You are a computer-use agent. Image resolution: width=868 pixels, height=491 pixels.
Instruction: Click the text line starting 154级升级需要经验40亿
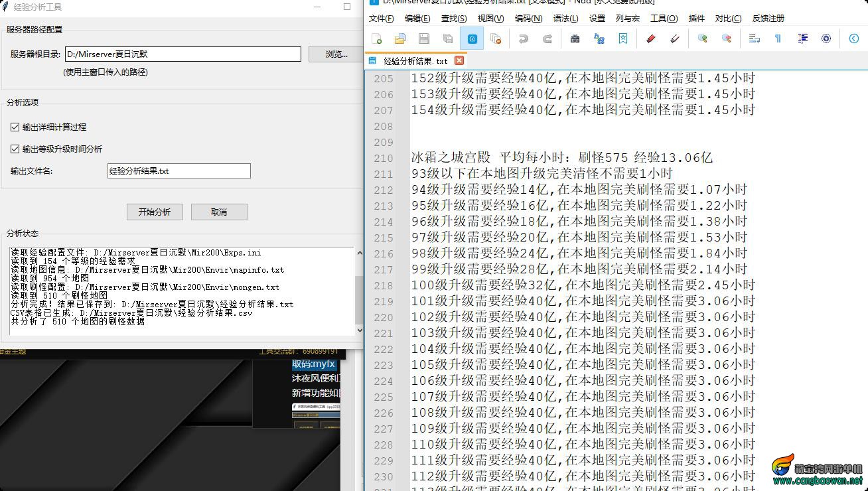(x=583, y=110)
